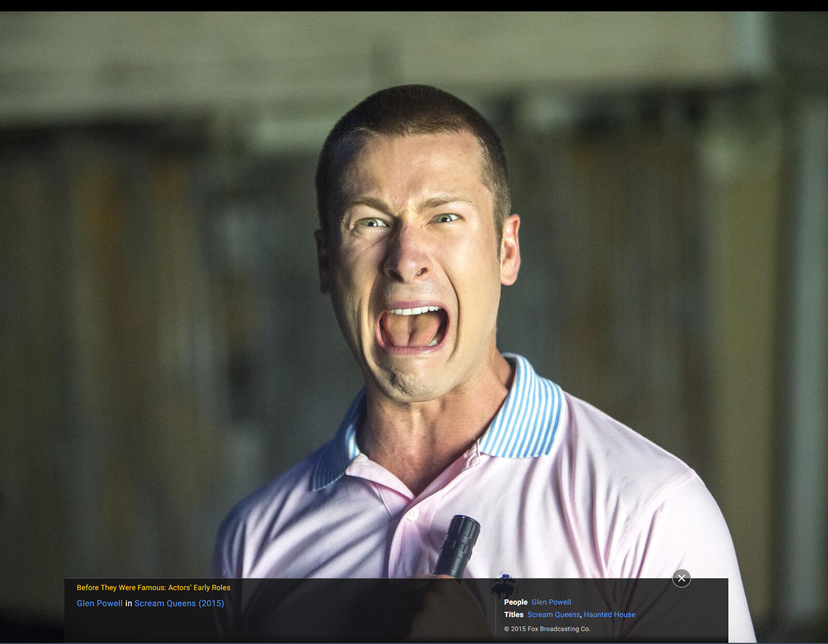Click the Glen Powell link before "in Scream Queens"

coord(100,604)
